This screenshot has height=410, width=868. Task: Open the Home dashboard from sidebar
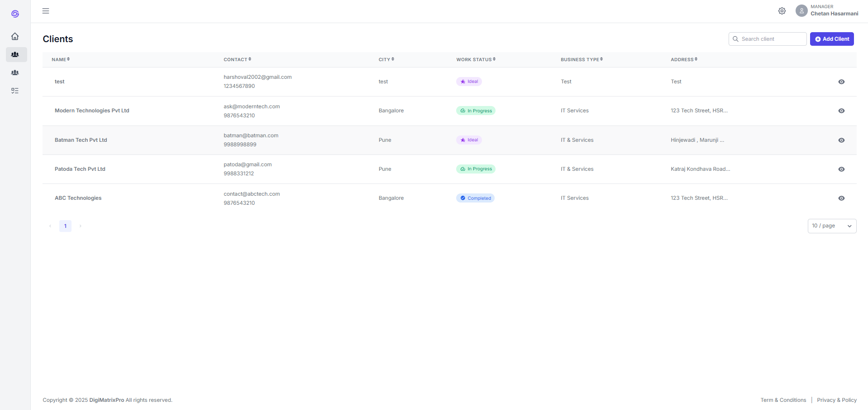click(x=15, y=36)
